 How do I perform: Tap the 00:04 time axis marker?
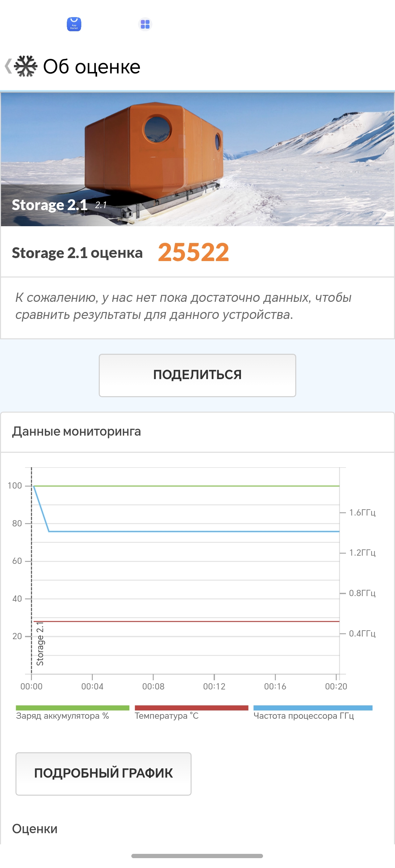coord(92,686)
